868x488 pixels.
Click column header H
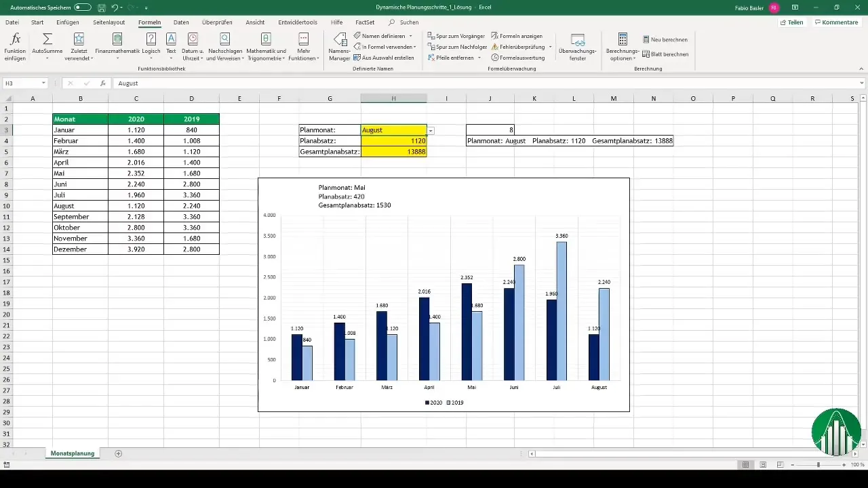click(394, 99)
